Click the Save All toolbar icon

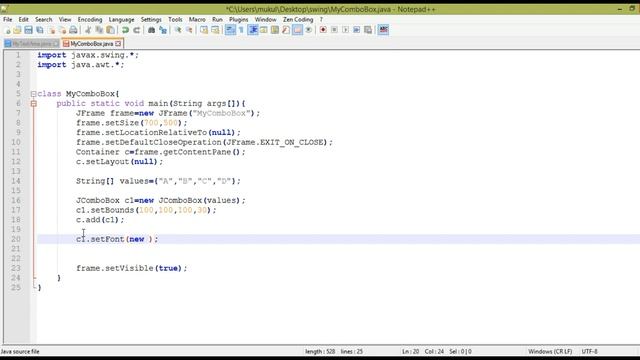tap(40, 30)
